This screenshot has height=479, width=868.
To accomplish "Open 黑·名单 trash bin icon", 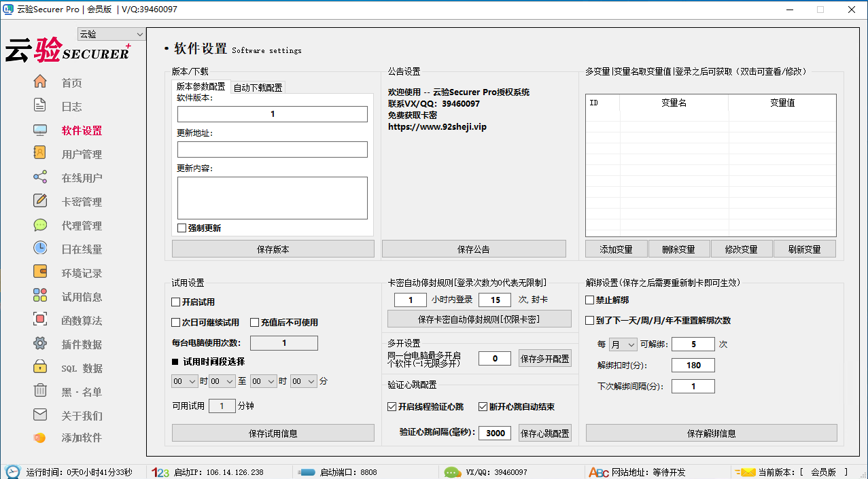I will (40, 391).
